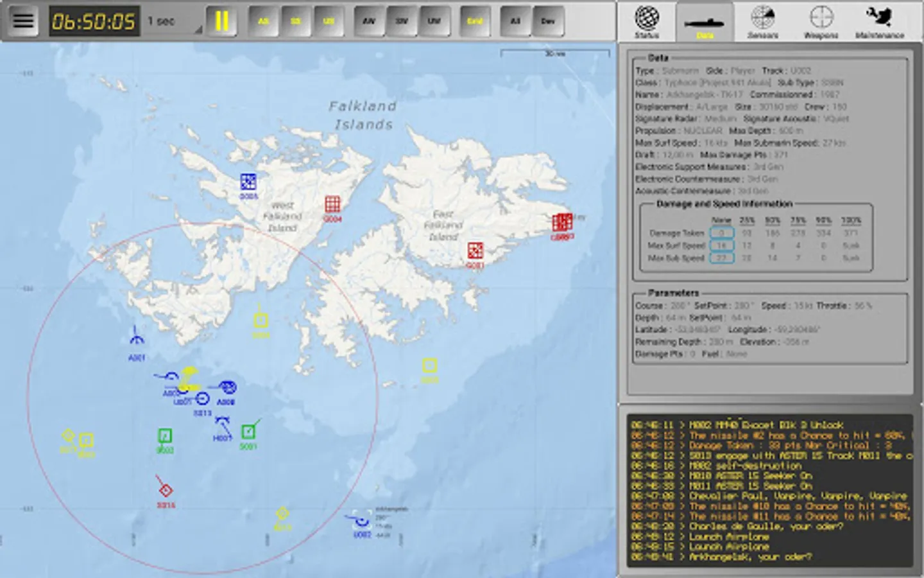This screenshot has height=578, width=924.
Task: Toggle the Grid overlay button
Action: pyautogui.click(x=475, y=21)
